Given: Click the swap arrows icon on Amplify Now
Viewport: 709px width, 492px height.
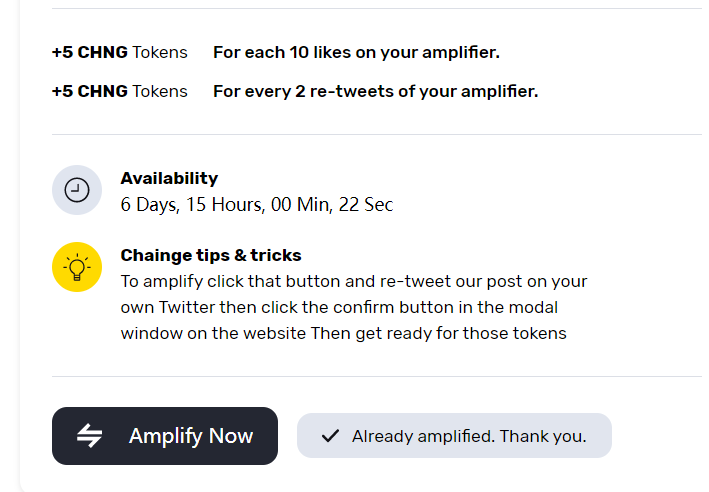Looking at the screenshot, I should (x=90, y=436).
